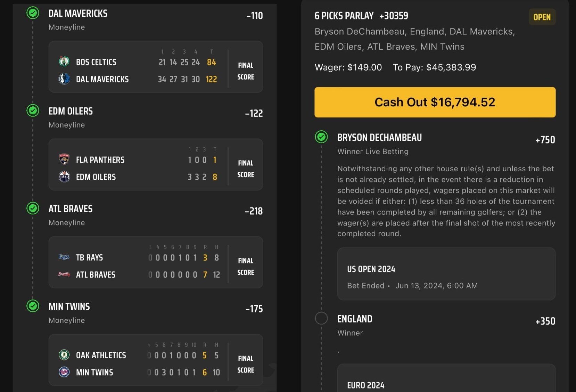Click the green checkmark beside MIN Twins
The width and height of the screenshot is (576, 392).
[33, 306]
